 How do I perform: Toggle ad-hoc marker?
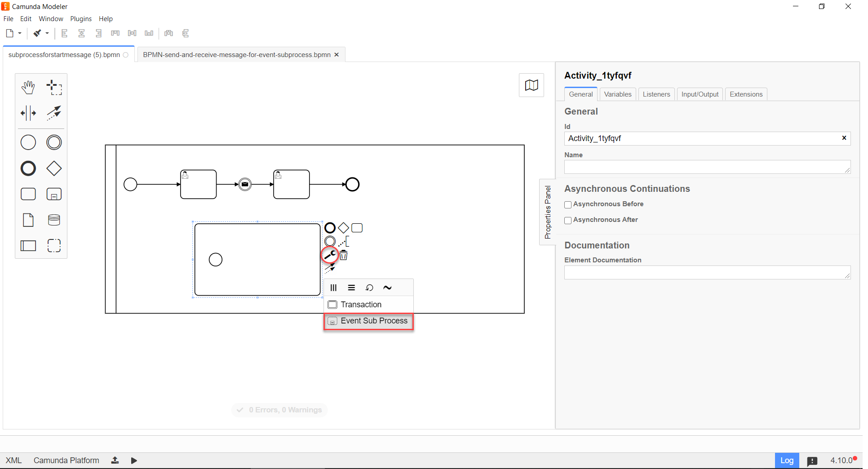[x=387, y=288]
